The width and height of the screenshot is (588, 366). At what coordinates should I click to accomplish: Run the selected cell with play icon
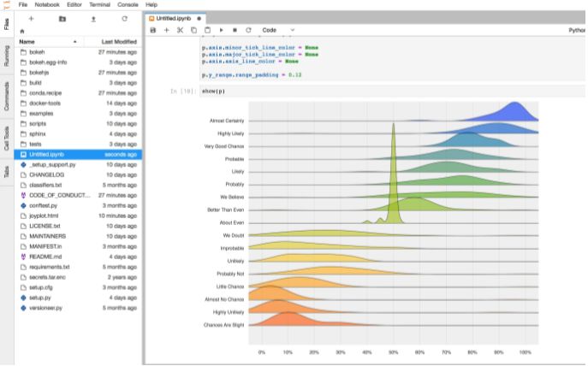(x=222, y=30)
